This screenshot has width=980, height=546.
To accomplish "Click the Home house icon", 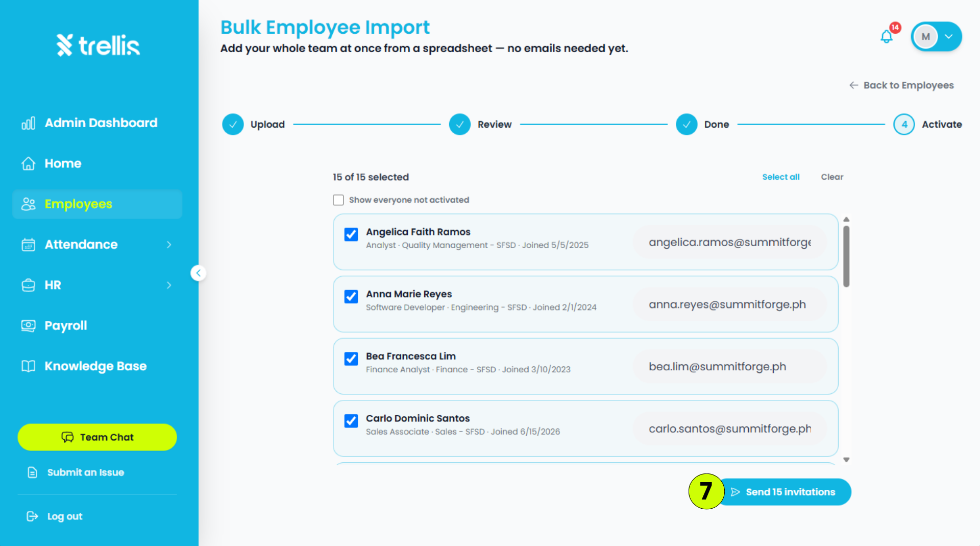I will click(x=29, y=163).
